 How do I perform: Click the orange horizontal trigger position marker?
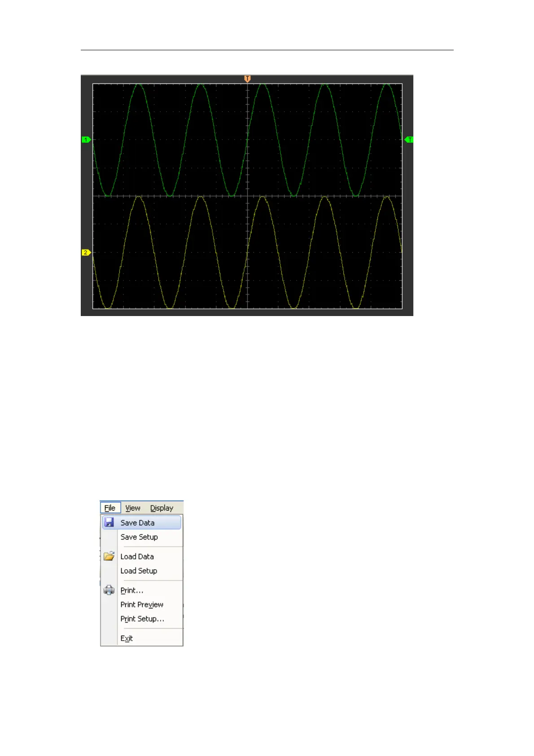(247, 79)
